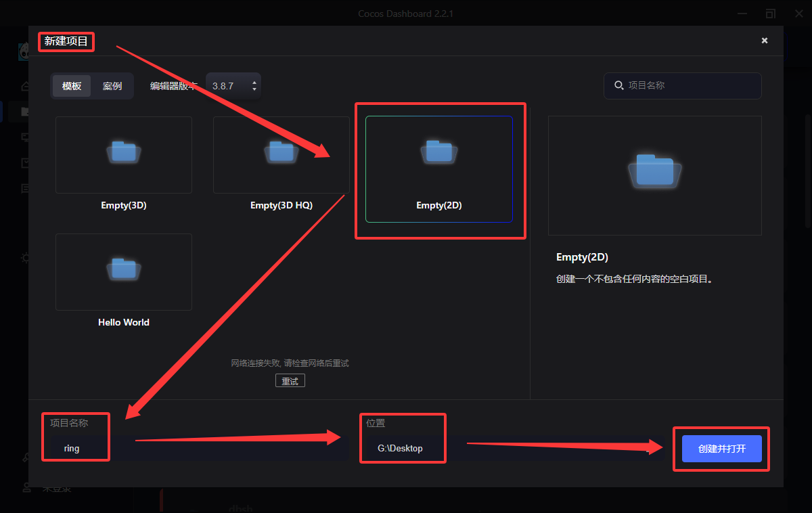
Task: Click the Empty(2D) template label
Action: (x=439, y=205)
